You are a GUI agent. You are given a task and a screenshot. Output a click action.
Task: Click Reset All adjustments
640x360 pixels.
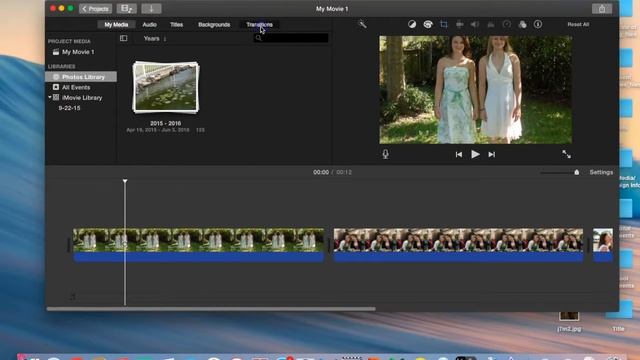(x=578, y=24)
